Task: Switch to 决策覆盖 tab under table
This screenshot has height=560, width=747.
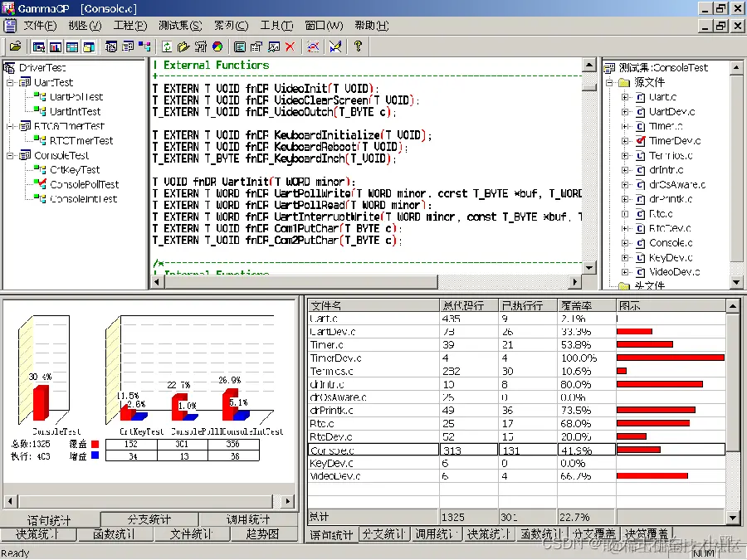Action: click(x=647, y=534)
